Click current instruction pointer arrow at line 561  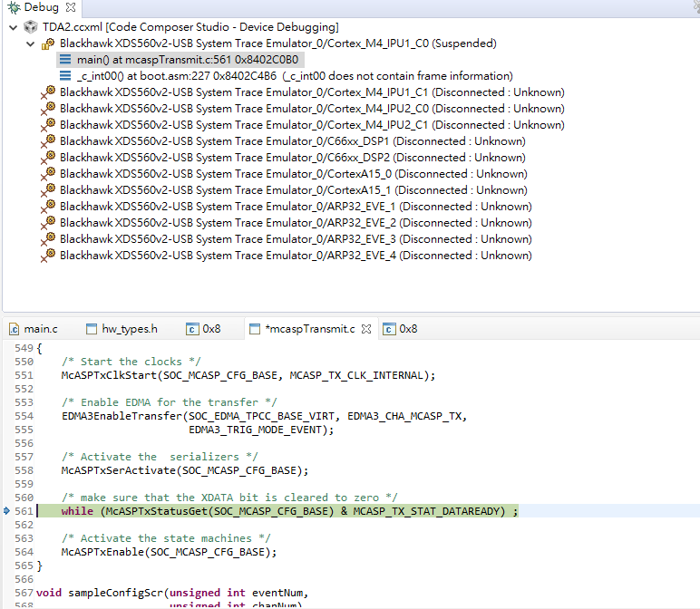pos(6,511)
